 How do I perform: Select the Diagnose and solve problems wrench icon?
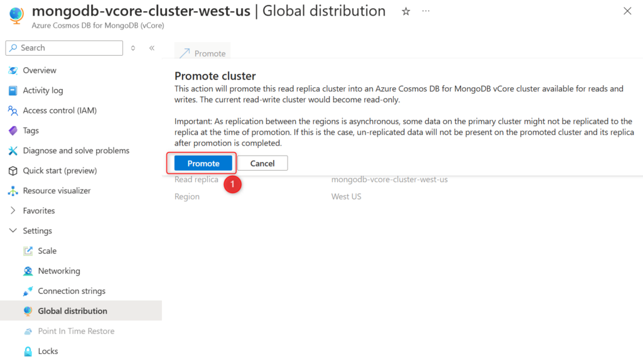[x=13, y=151]
